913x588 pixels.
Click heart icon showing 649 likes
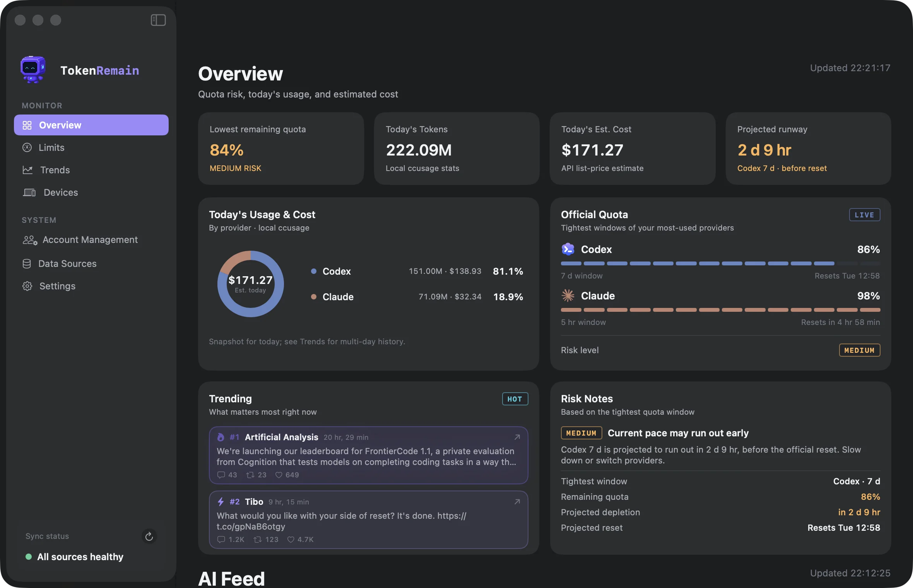tap(279, 475)
